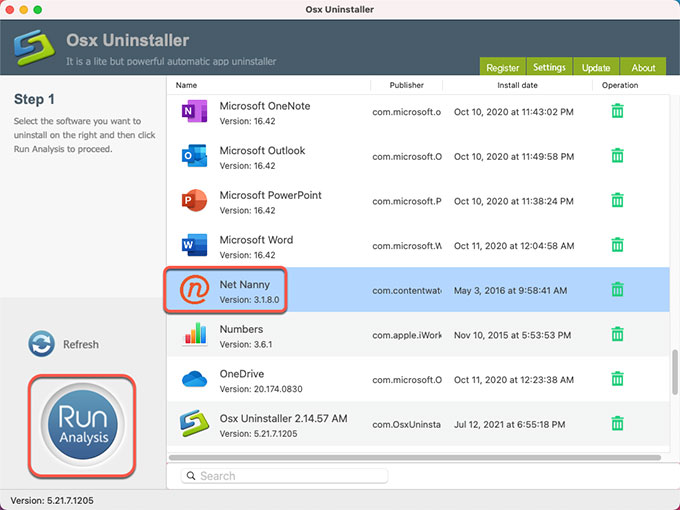Select the Numbers name text
Viewport: 680px width, 510px height.
tap(241, 329)
